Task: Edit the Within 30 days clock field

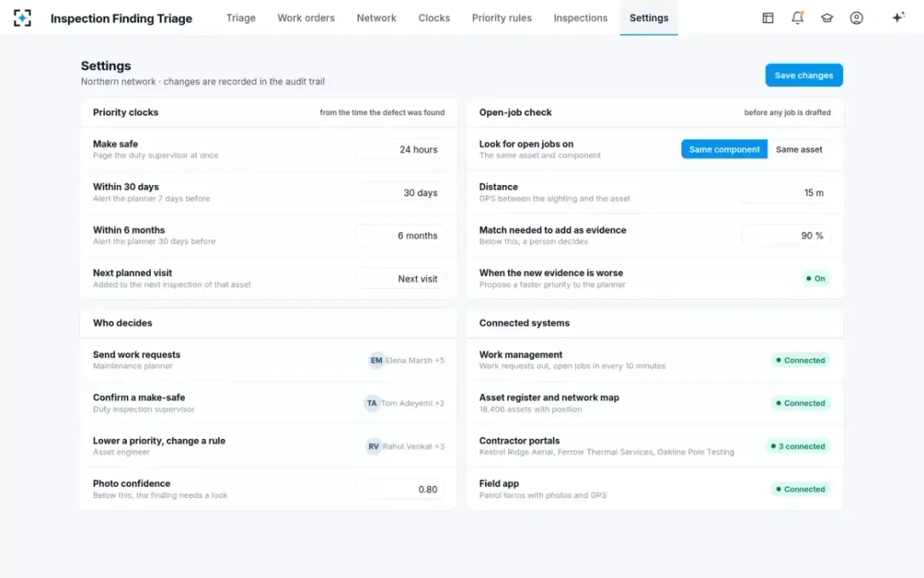Action: (x=400, y=193)
